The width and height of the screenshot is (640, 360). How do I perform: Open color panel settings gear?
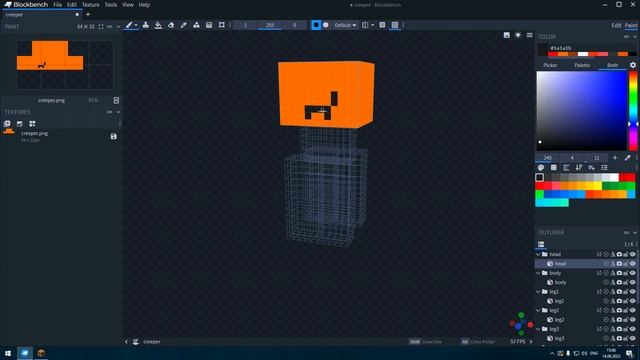click(633, 65)
